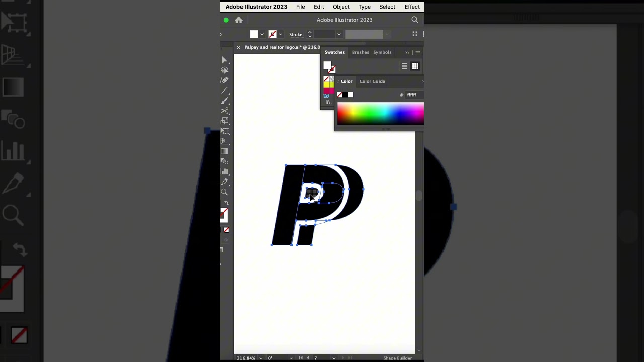The height and width of the screenshot is (362, 644).
Task: Open the Object menu
Action: click(x=341, y=7)
